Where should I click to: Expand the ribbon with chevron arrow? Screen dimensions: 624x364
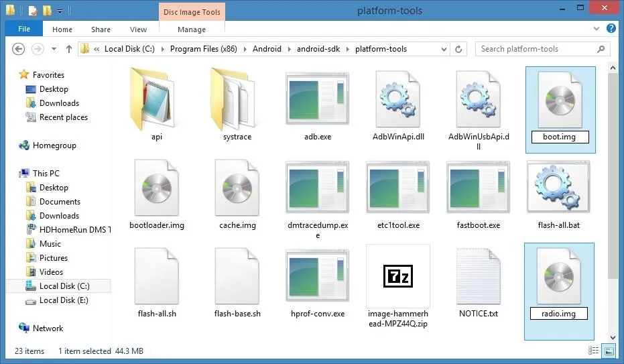click(x=596, y=28)
